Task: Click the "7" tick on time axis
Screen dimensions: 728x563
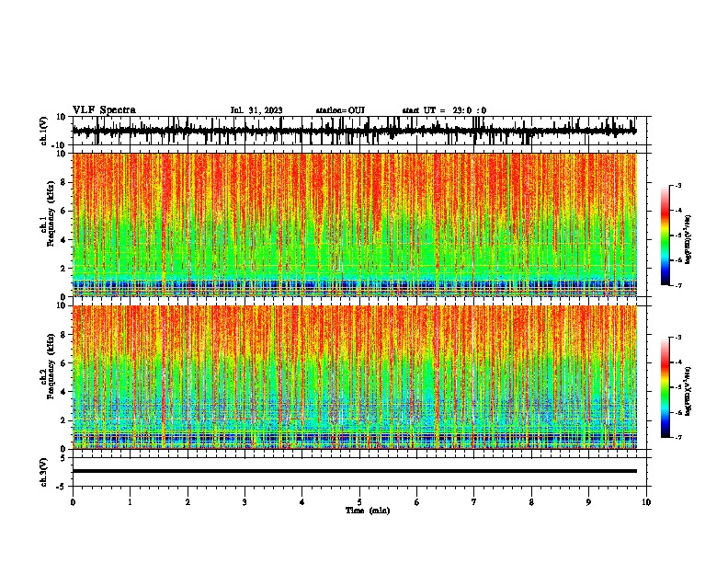Action: coord(474,502)
